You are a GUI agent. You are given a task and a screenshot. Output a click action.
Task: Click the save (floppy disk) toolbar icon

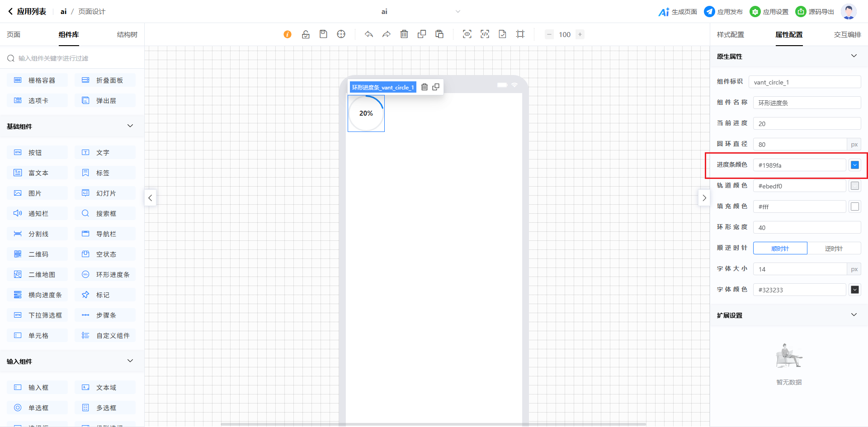(323, 34)
